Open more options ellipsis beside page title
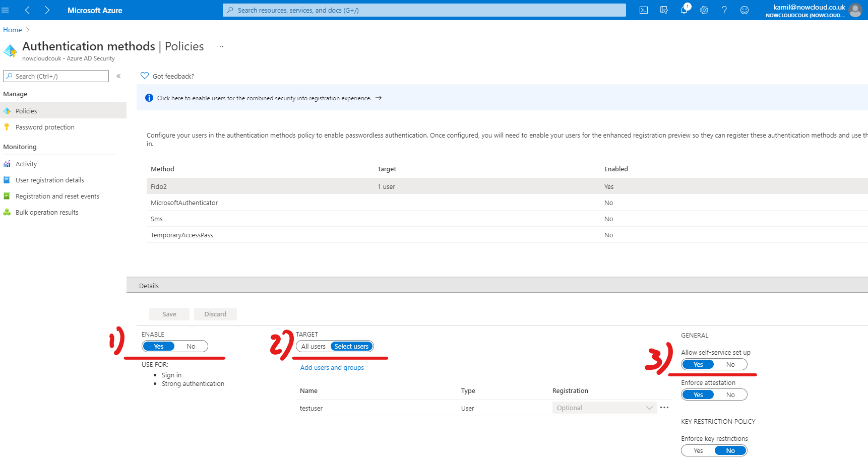 pos(220,46)
